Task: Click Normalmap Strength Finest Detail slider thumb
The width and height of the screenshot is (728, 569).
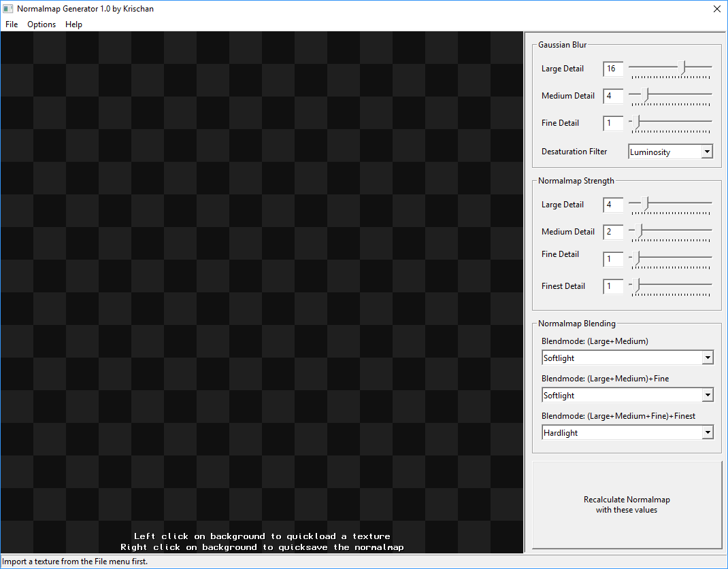Action: click(x=635, y=286)
